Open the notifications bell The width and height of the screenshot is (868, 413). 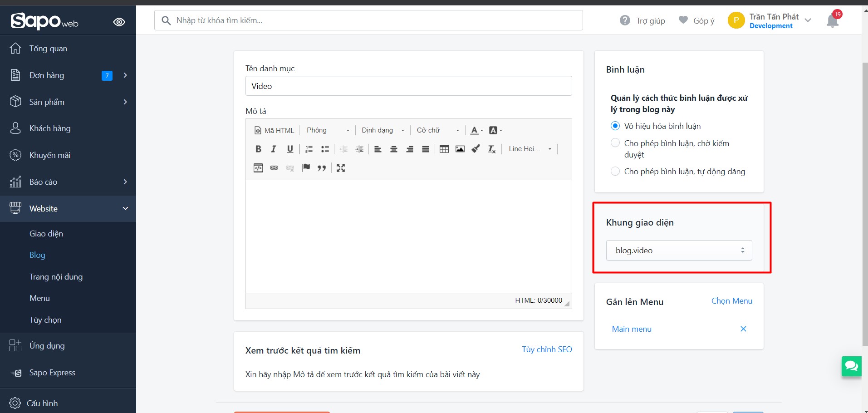[x=833, y=20]
